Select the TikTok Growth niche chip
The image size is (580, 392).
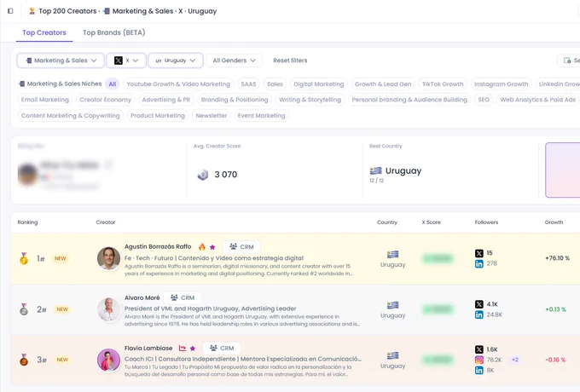pos(443,84)
